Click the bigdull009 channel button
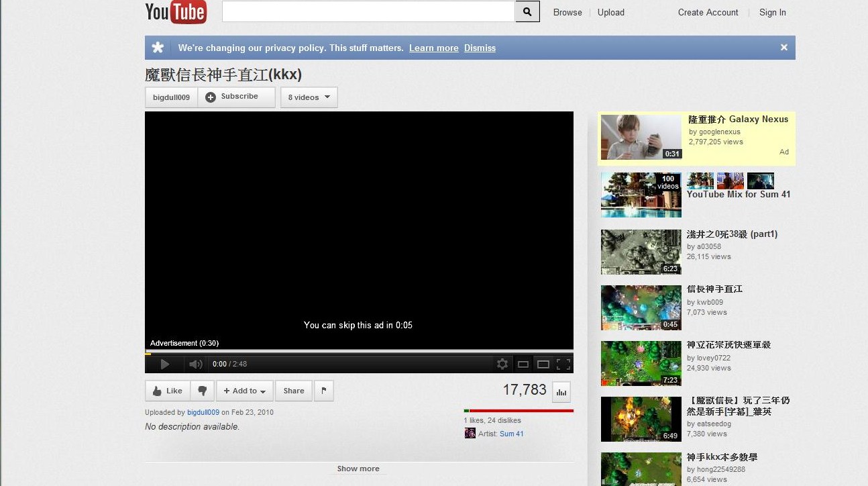 point(171,97)
